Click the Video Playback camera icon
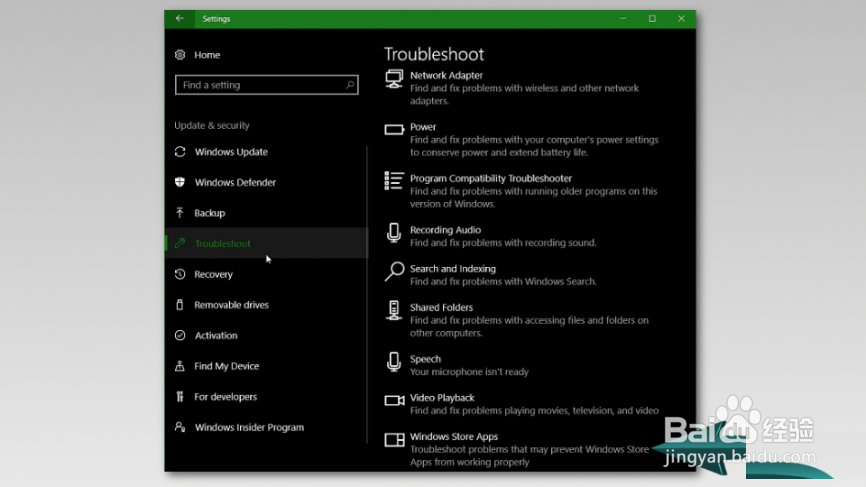 click(x=394, y=400)
